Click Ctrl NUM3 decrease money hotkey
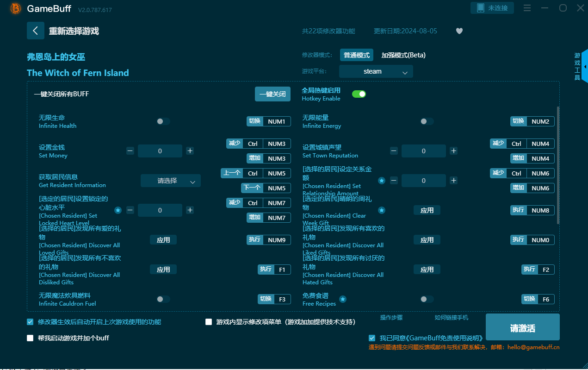 tap(259, 144)
